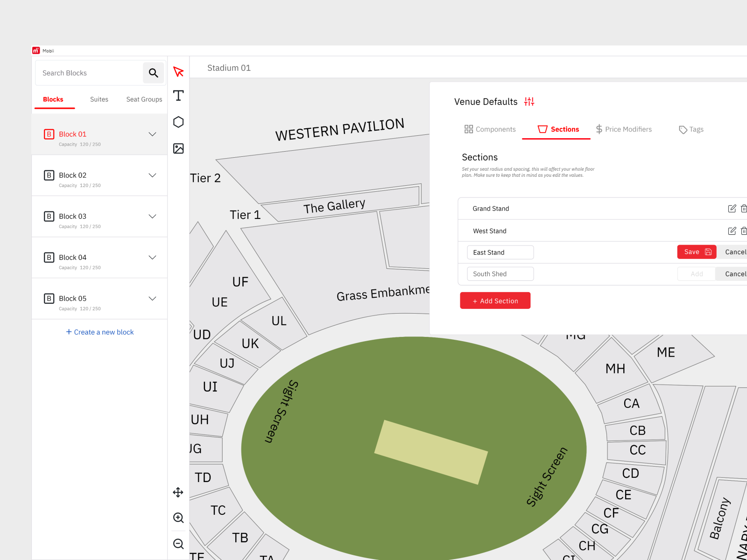The image size is (747, 560).
Task: Select the polygon shape tool
Action: pyautogui.click(x=178, y=122)
